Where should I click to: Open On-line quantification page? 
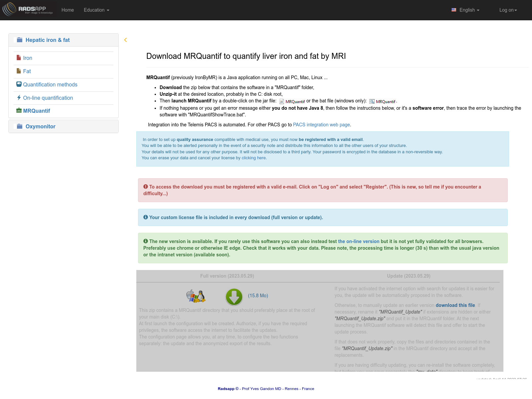tap(48, 98)
